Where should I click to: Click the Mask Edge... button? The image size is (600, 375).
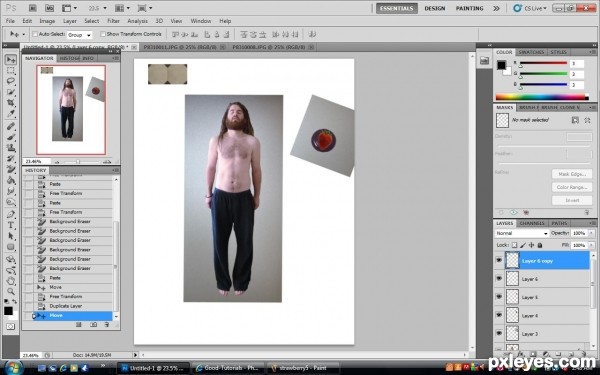pyautogui.click(x=572, y=174)
